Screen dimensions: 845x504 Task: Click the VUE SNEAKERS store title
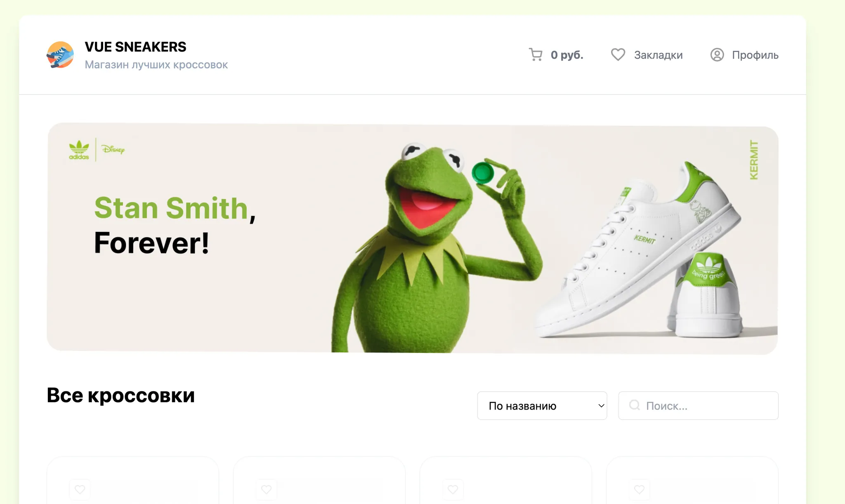click(x=135, y=47)
